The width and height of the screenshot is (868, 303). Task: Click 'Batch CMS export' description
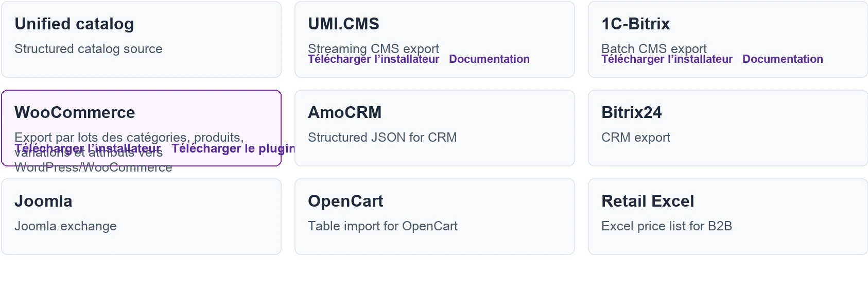654,48
